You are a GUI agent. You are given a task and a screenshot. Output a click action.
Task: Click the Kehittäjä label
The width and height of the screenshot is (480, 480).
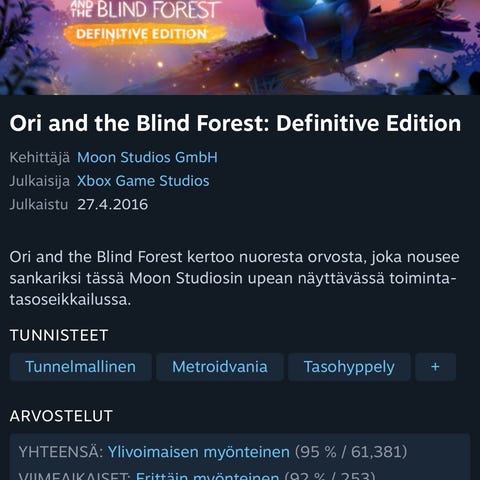click(40, 157)
